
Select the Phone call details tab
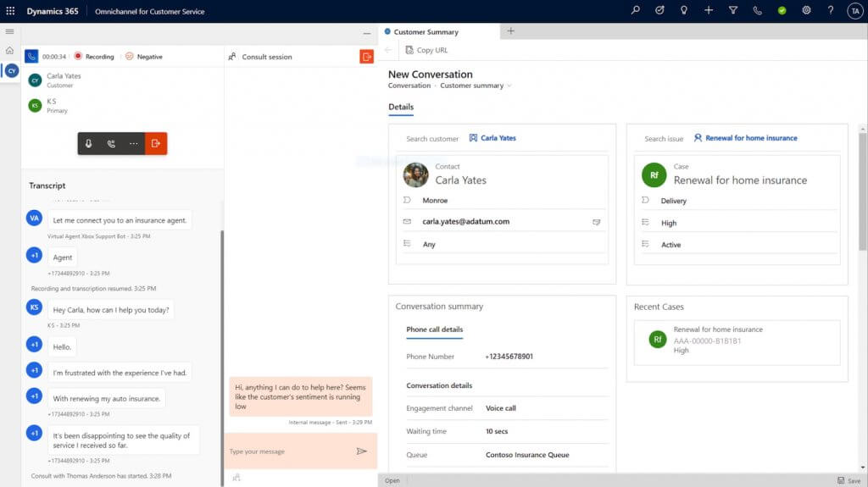pyautogui.click(x=435, y=329)
